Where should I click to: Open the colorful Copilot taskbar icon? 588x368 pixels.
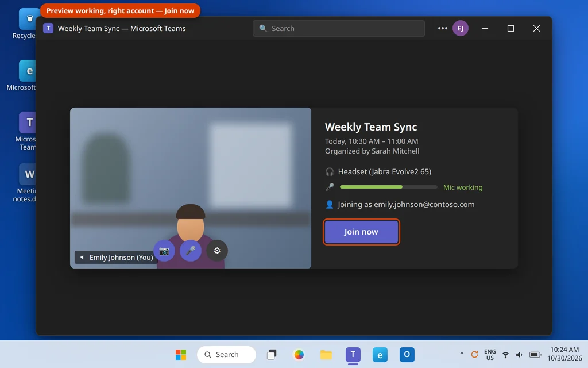pyautogui.click(x=299, y=354)
